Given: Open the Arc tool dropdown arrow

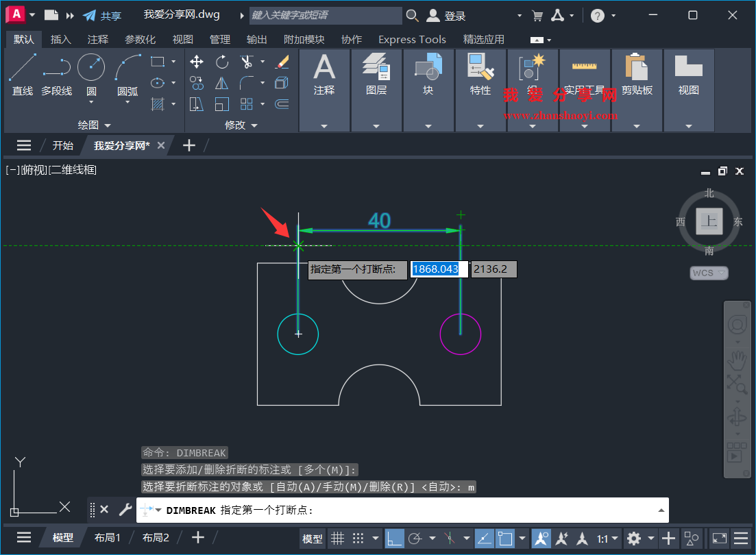Looking at the screenshot, I should (x=127, y=101).
